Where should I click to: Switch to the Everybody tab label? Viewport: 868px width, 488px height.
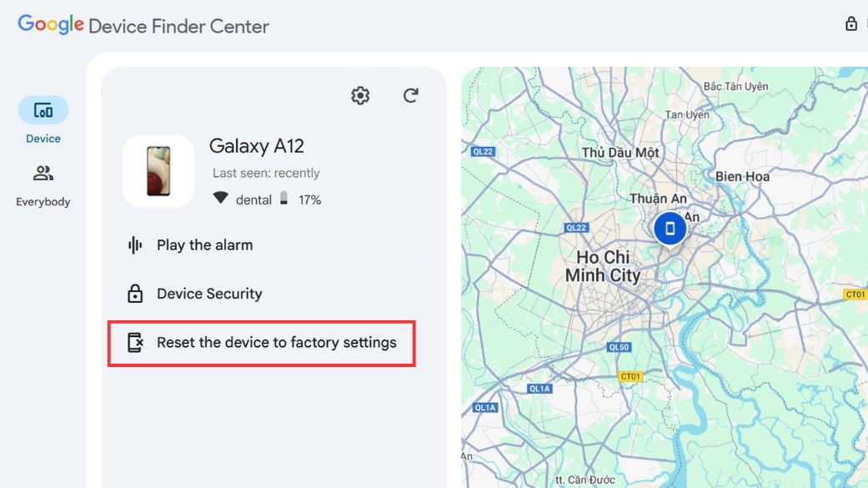(43, 202)
